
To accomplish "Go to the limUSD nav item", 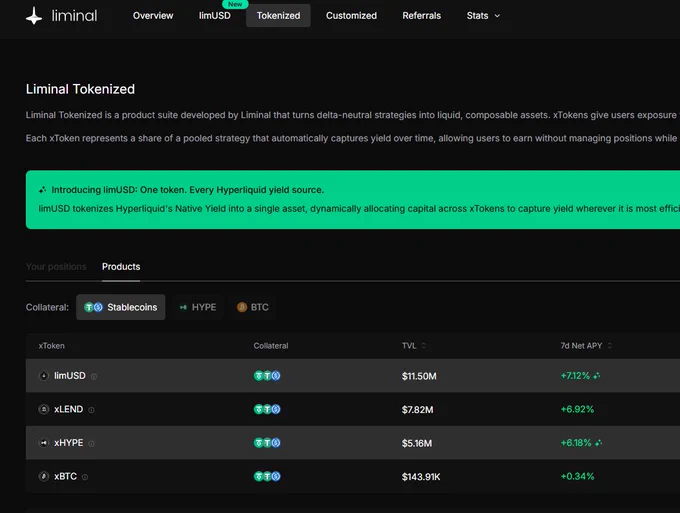I will tap(215, 16).
